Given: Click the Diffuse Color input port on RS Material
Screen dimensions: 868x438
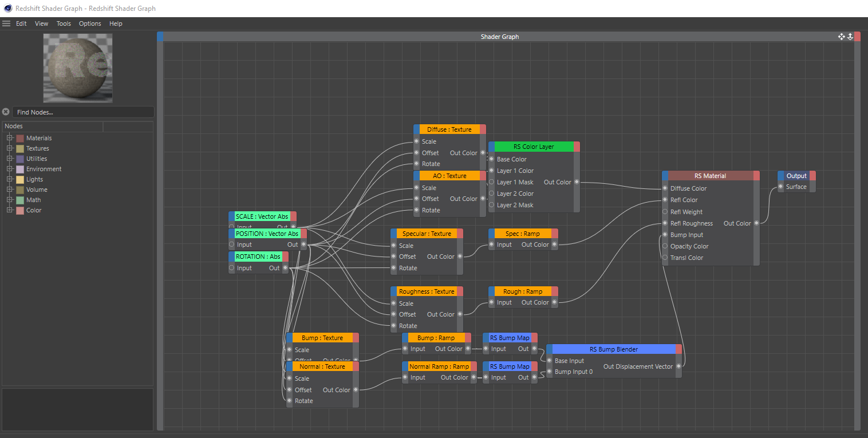Looking at the screenshot, I should [665, 188].
